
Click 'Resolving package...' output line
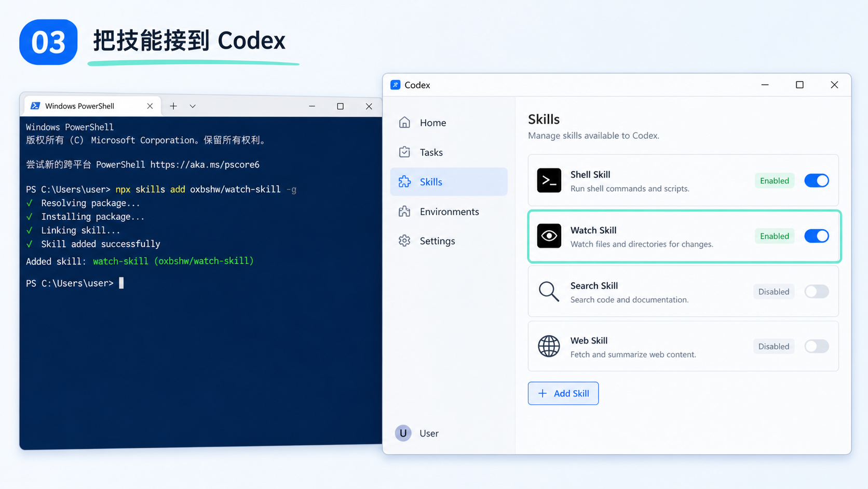[x=90, y=203]
